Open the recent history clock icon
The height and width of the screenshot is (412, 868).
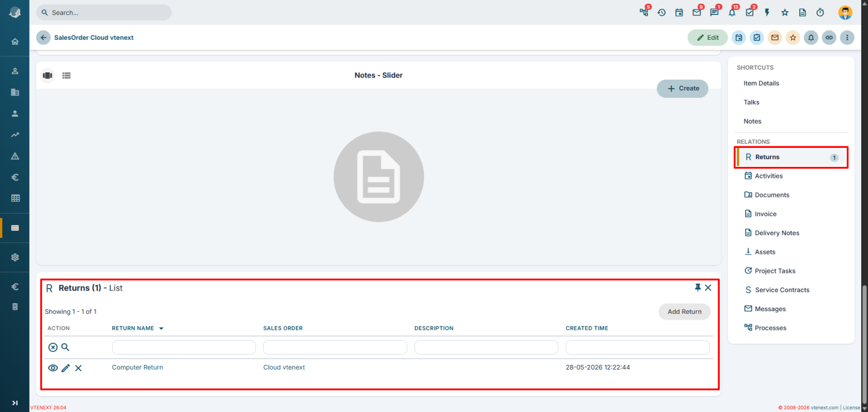[x=661, y=12]
